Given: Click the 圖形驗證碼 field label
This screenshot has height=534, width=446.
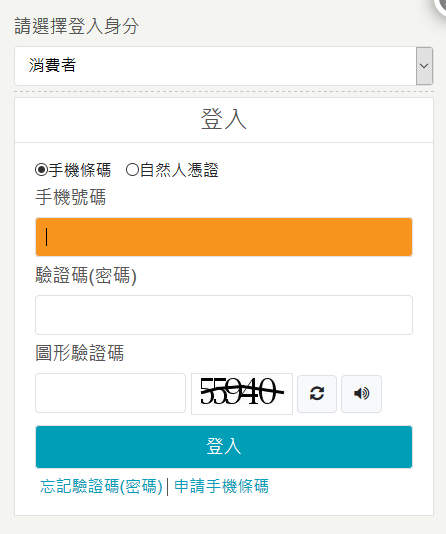Looking at the screenshot, I should (79, 353).
